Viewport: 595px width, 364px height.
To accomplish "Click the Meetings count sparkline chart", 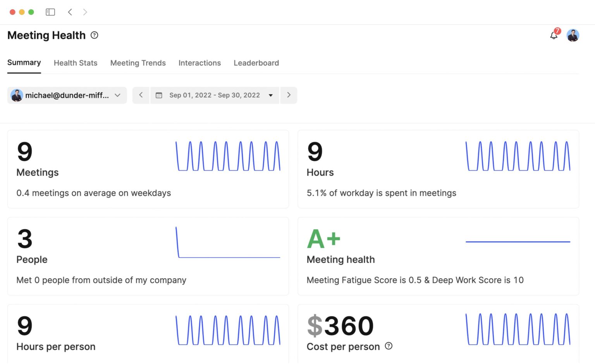I will tap(228, 156).
